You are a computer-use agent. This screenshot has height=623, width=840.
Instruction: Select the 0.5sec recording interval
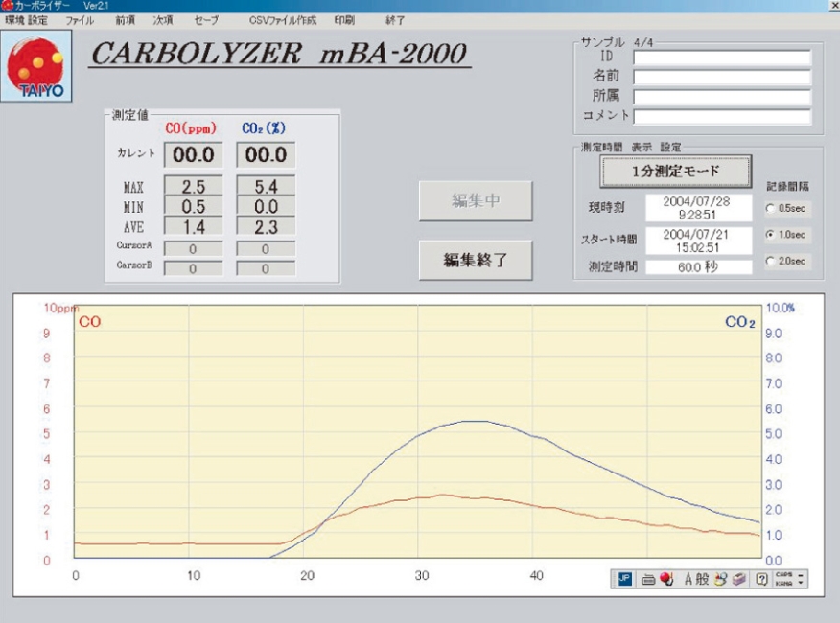[x=771, y=208]
